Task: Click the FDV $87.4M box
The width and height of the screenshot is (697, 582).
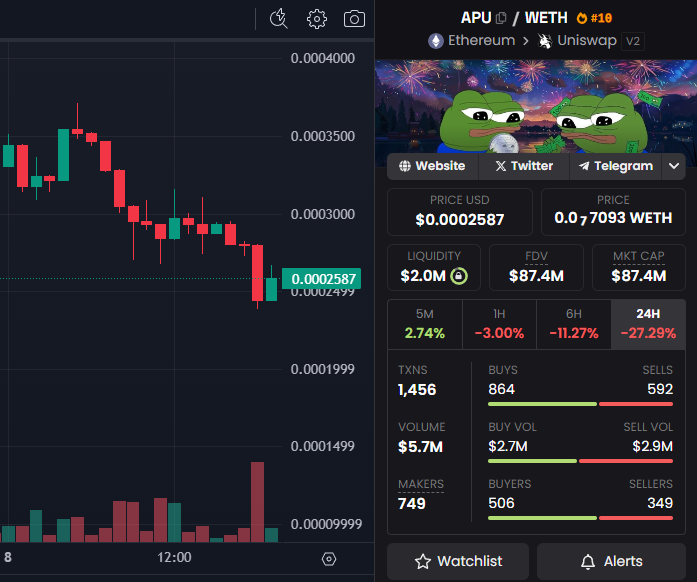Action: point(536,267)
